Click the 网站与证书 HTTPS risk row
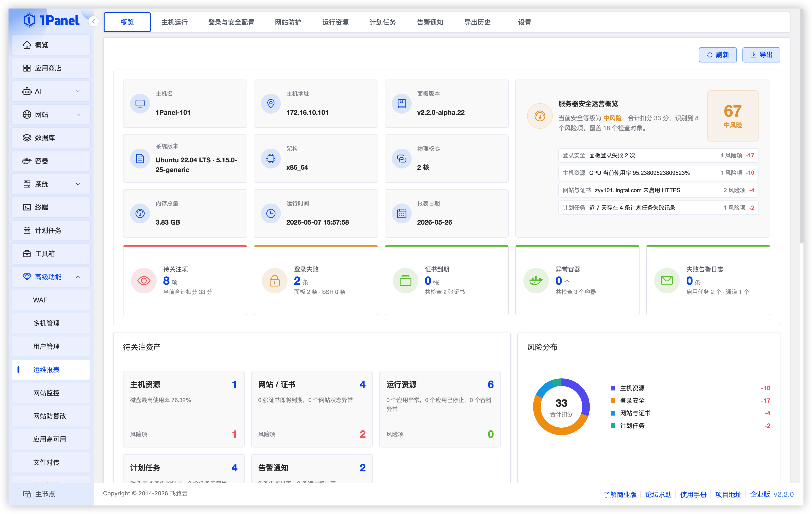 click(658, 190)
